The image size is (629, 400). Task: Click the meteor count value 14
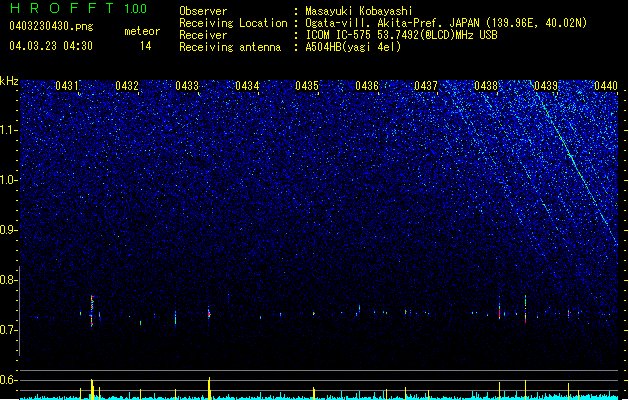[x=146, y=46]
